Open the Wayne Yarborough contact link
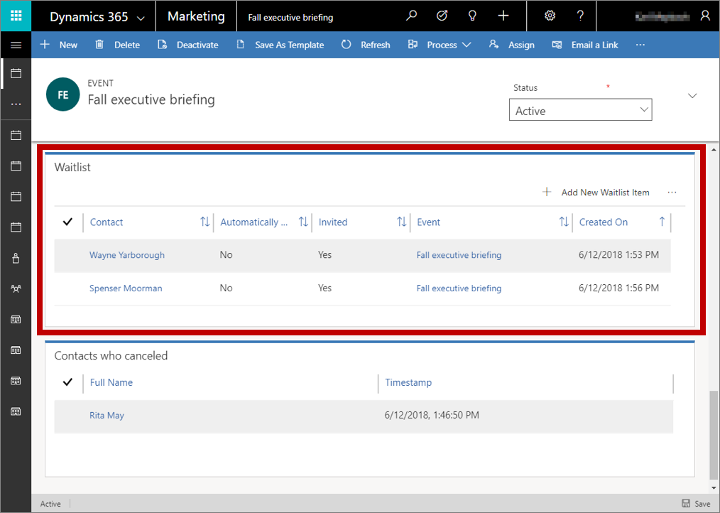This screenshot has height=513, width=720. click(x=127, y=255)
